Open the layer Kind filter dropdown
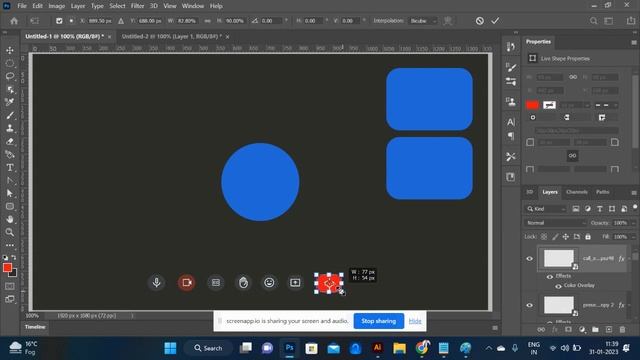This screenshot has width=640, height=360. (546, 209)
